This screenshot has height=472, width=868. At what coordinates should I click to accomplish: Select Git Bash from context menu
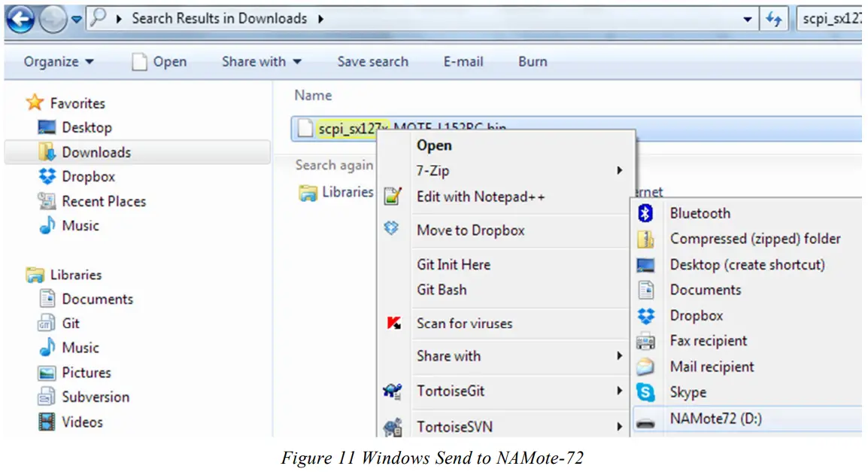click(x=442, y=290)
